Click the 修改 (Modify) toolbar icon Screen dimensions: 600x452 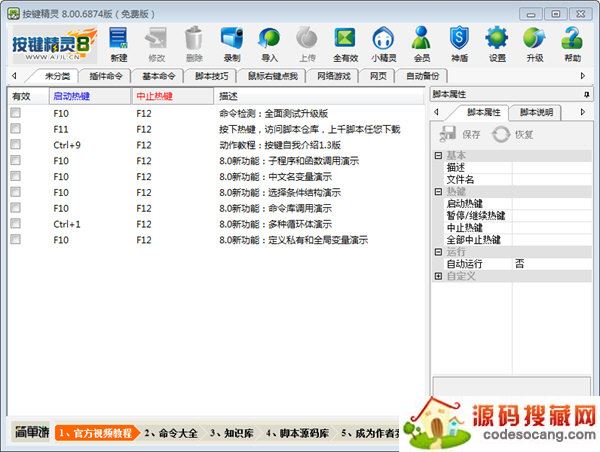click(x=156, y=44)
